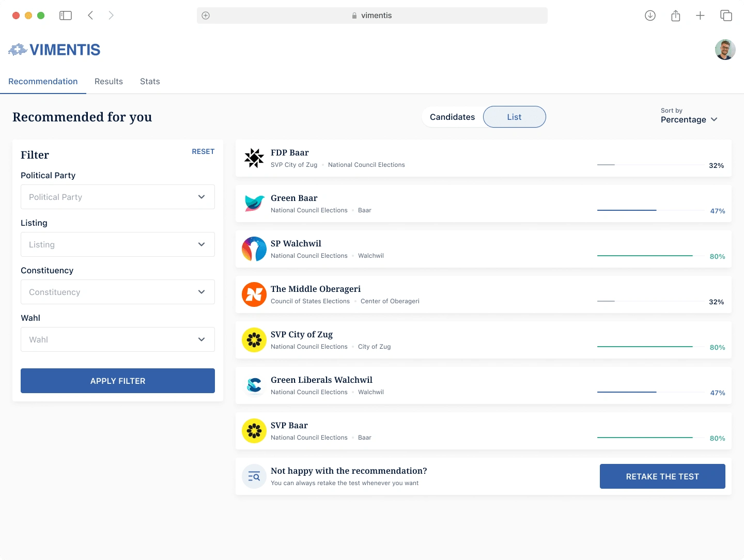744x560 pixels.
Task: Click the retake-test search list icon
Action: (x=254, y=476)
